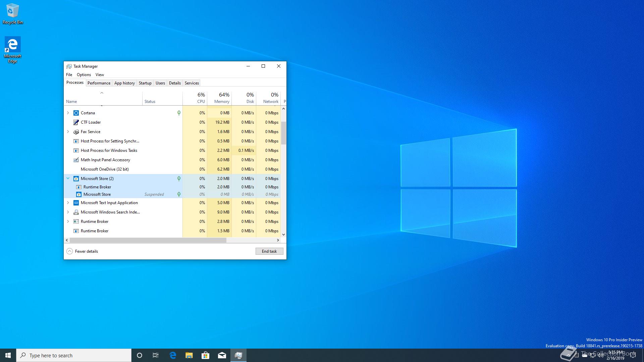Switch to the Performance tab

[x=99, y=83]
